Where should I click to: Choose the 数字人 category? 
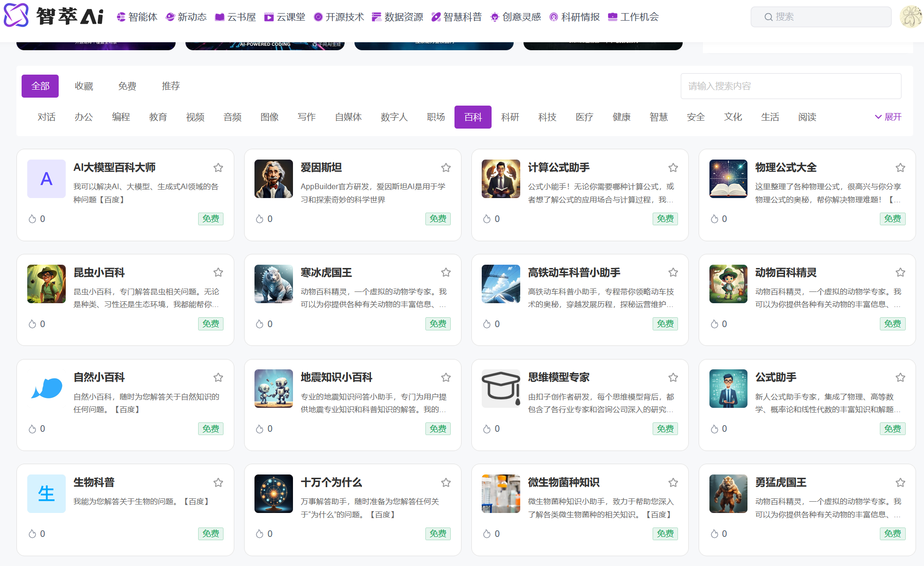[394, 117]
